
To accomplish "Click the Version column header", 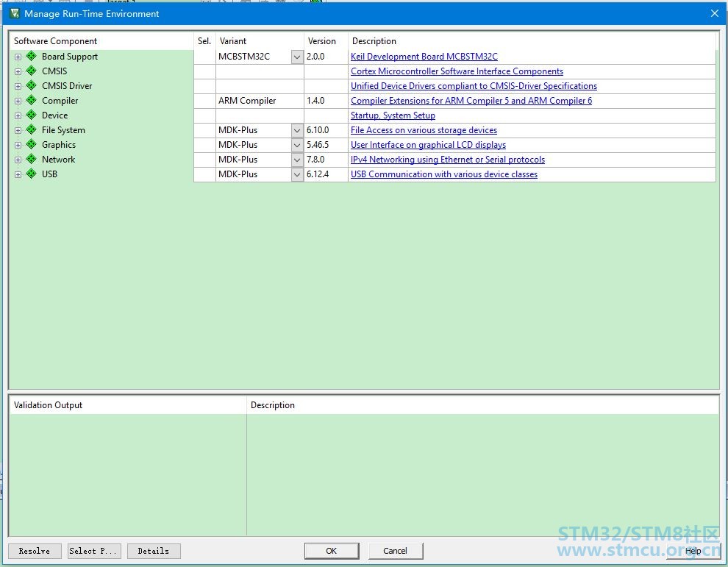I will click(326, 41).
